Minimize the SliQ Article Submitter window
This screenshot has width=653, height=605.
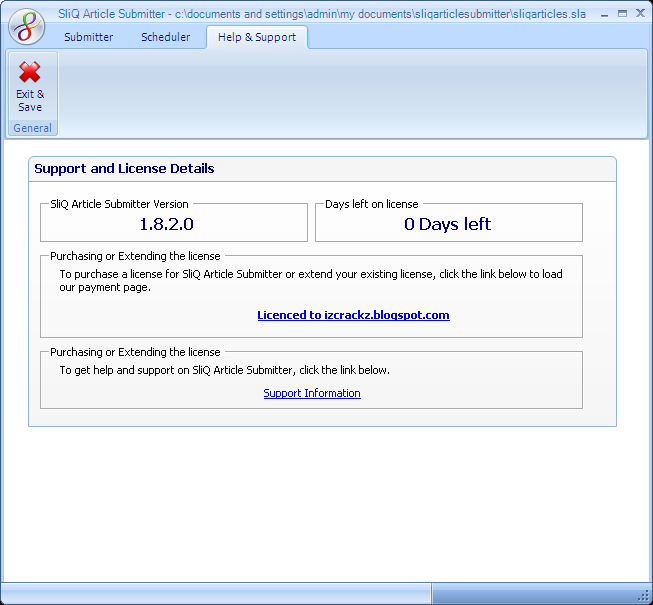tap(605, 14)
